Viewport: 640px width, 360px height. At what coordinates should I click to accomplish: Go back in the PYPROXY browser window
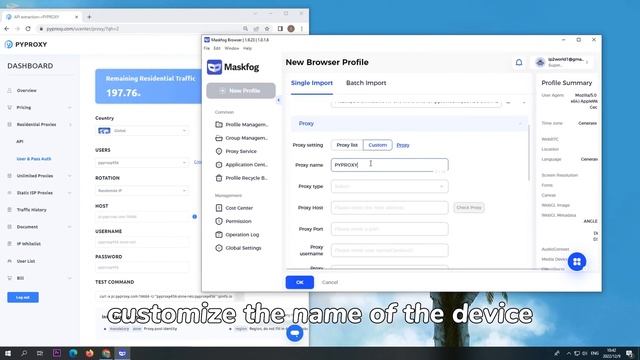click(x=7, y=29)
